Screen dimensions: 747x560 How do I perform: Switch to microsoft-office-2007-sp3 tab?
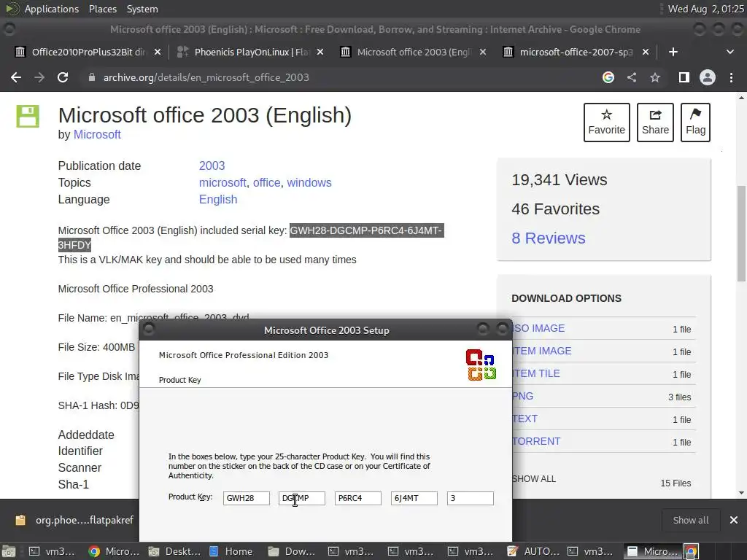(574, 52)
